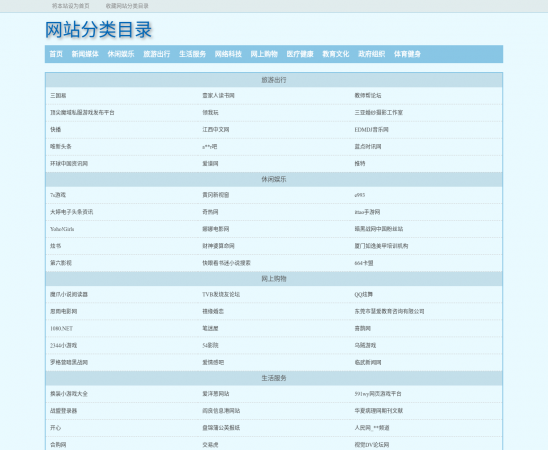Screen dimensions: 548x450
Task: Open the 临武新闻网 link
Action: (x=368, y=363)
